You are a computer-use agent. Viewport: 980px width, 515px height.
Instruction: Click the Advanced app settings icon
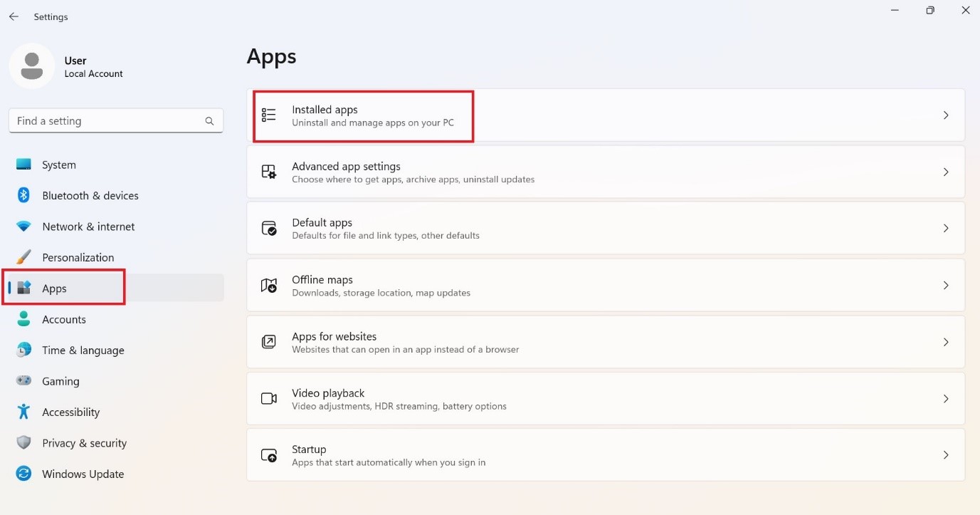click(268, 172)
